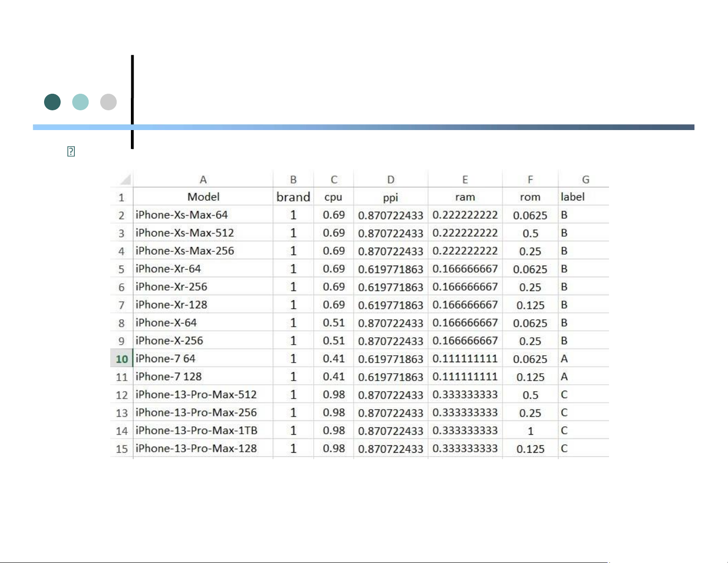Select cell 'iPhone-Xs-Max-512'
The image size is (728, 563).
[x=203, y=233]
